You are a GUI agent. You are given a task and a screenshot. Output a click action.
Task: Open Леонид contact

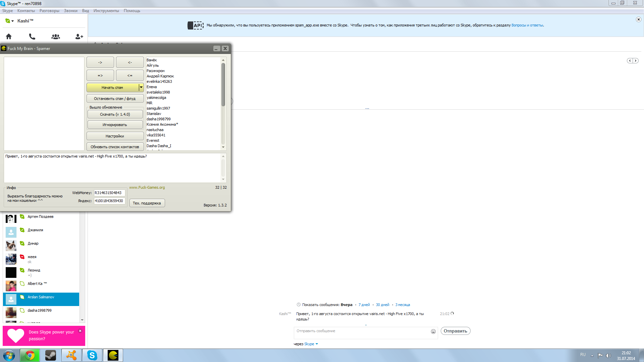point(41,273)
